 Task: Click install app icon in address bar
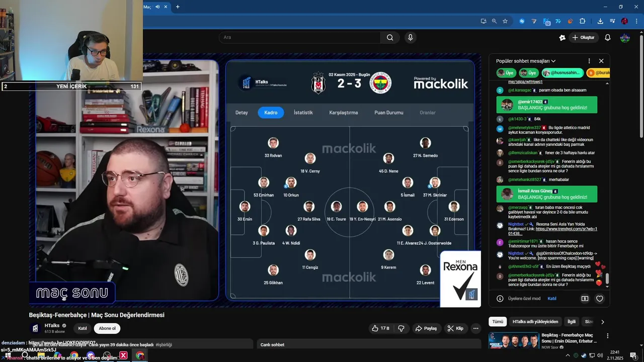click(484, 21)
